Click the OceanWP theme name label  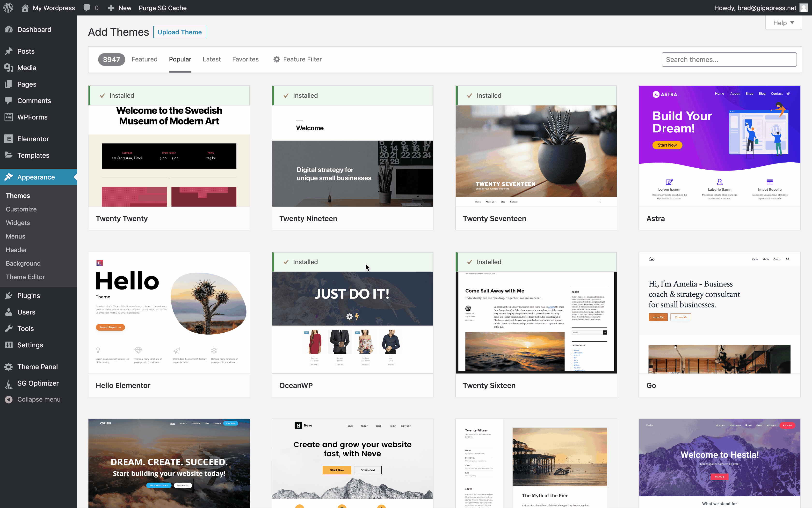(x=296, y=385)
